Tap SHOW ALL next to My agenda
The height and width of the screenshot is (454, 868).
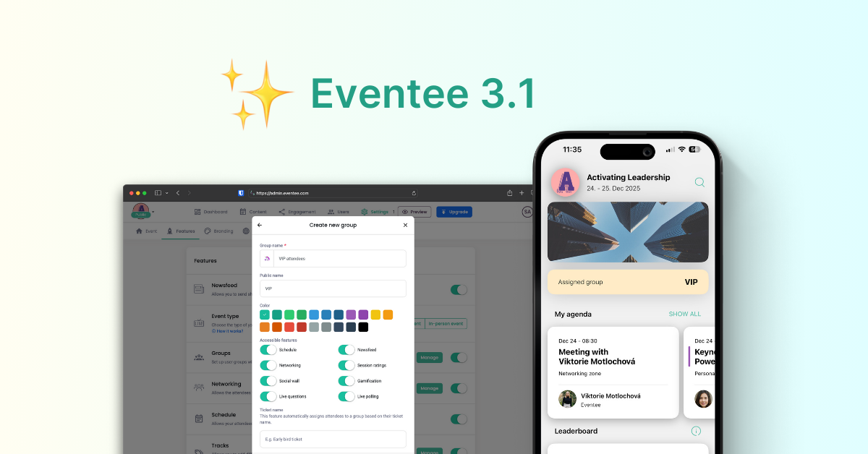tap(684, 314)
